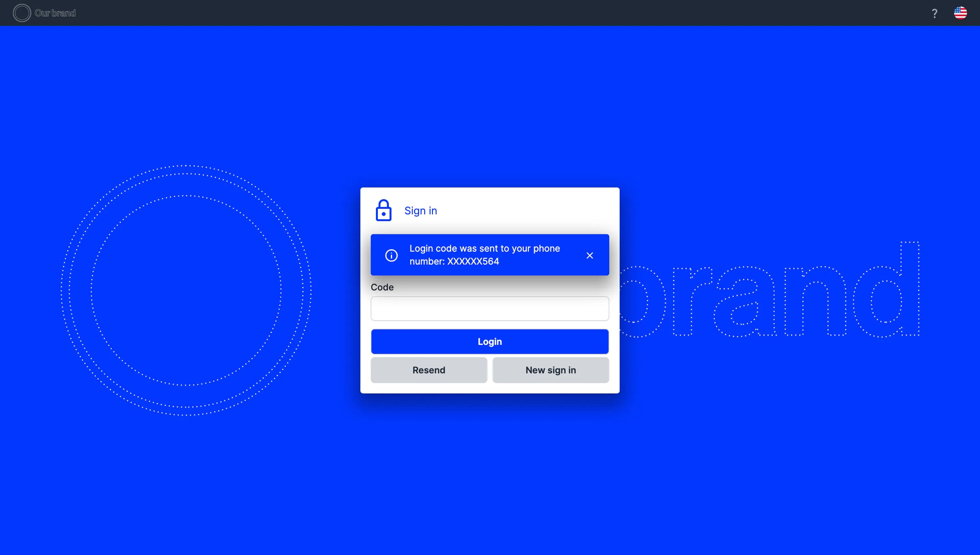Click the circular brand logo in header
The width and height of the screenshot is (980, 555).
(x=22, y=13)
